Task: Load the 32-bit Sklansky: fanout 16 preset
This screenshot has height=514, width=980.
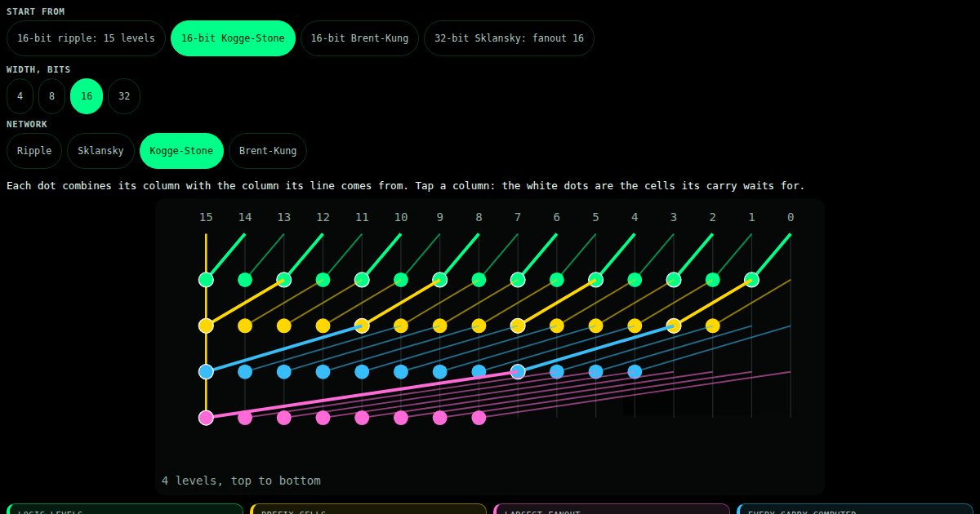Action: (509, 38)
